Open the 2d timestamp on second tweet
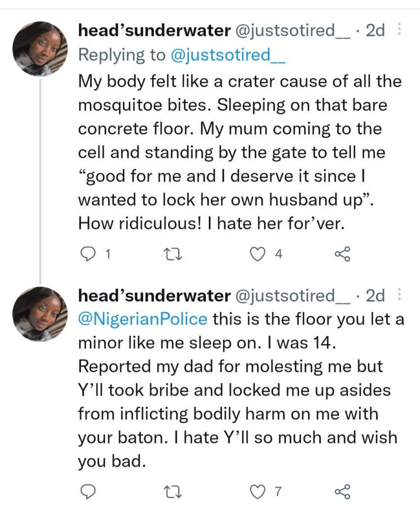The width and height of the screenshot is (420, 505). (x=375, y=296)
